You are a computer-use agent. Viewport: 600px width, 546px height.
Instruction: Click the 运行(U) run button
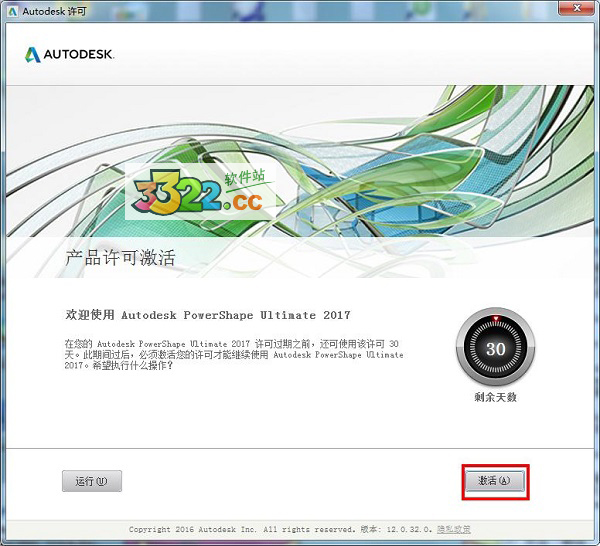click(92, 481)
